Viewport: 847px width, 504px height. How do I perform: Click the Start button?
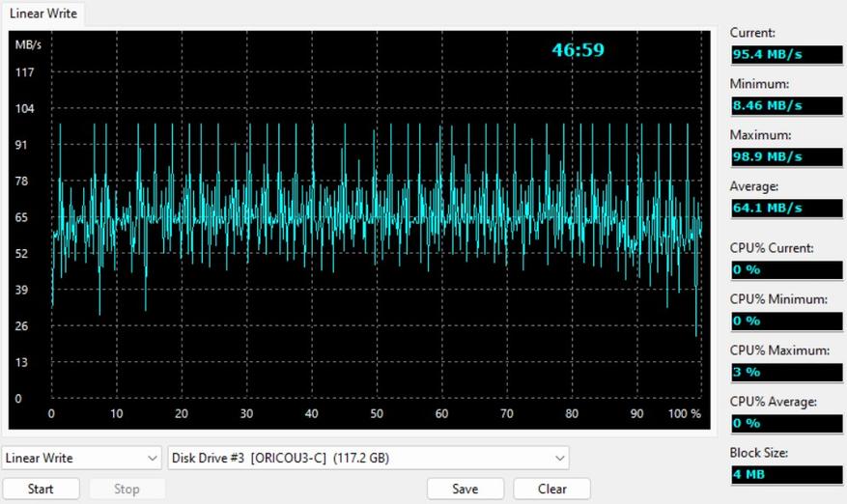pos(42,489)
